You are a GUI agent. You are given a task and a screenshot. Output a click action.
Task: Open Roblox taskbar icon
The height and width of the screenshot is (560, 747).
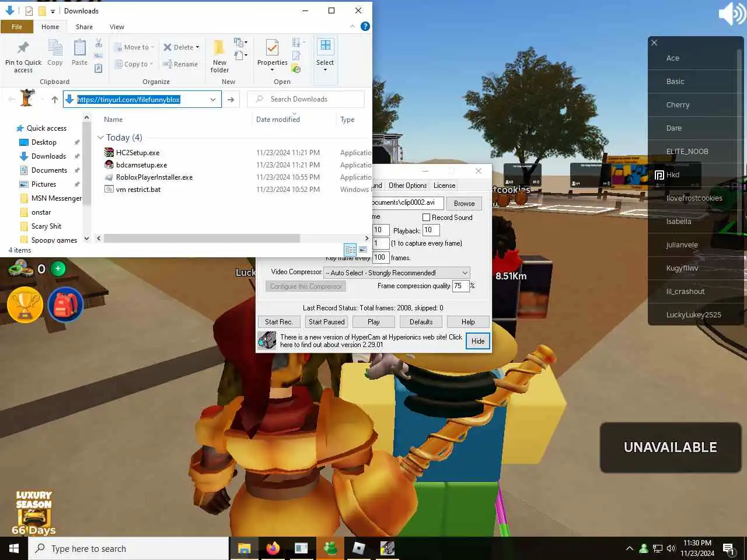359,548
